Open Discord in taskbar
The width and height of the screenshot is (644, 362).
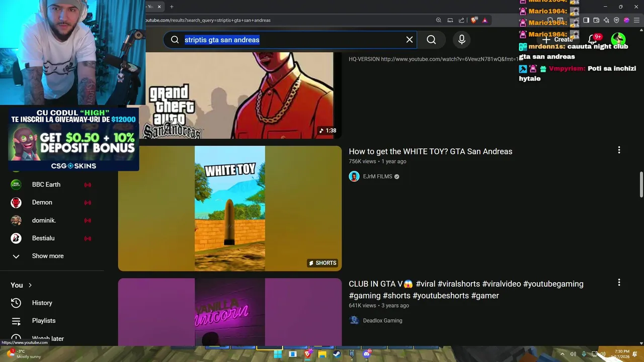tap(367, 354)
